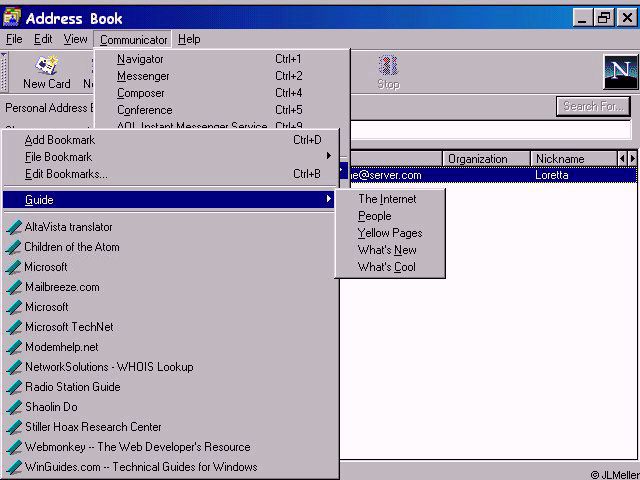This screenshot has height=480, width=640.
Task: Click the Mailbreeze.com bookmark icon
Action: point(14,287)
